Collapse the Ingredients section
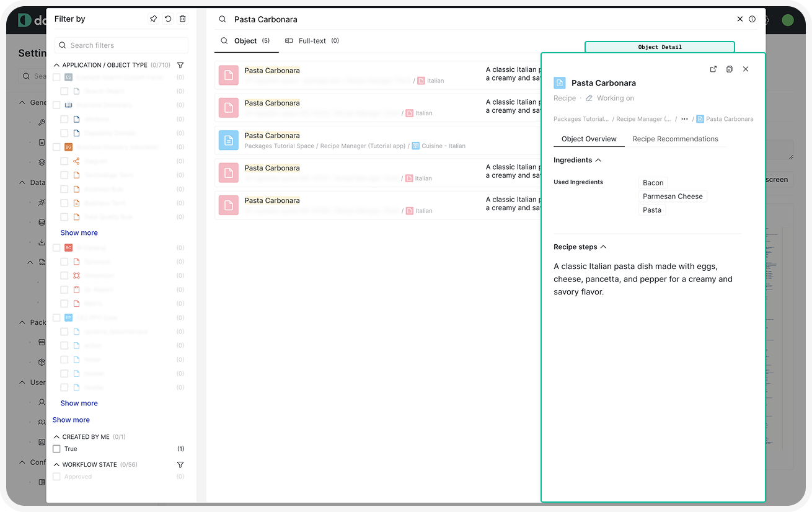 click(598, 160)
